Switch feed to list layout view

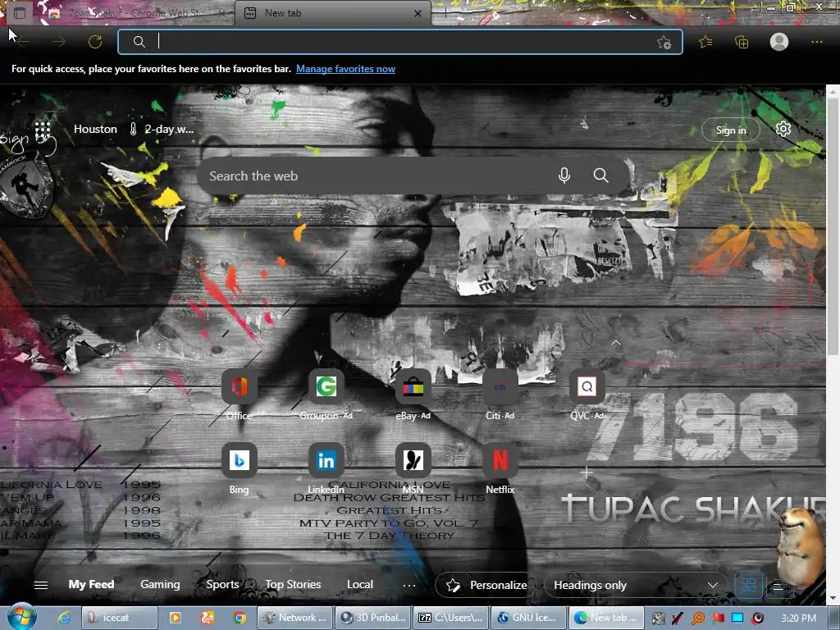[778, 587]
